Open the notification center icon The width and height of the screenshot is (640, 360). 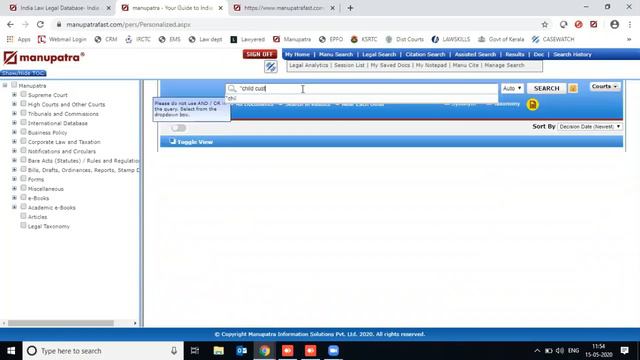click(x=624, y=351)
